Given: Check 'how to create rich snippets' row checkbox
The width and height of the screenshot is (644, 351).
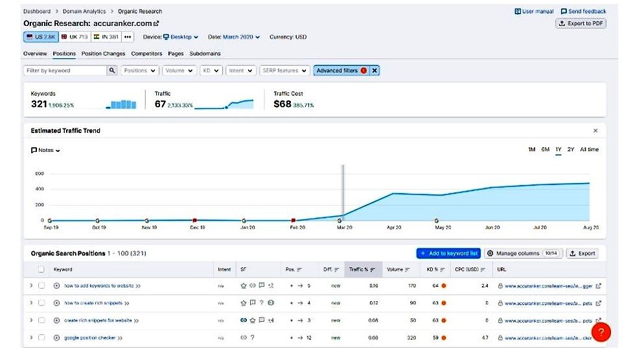Looking at the screenshot, I should [41, 303].
